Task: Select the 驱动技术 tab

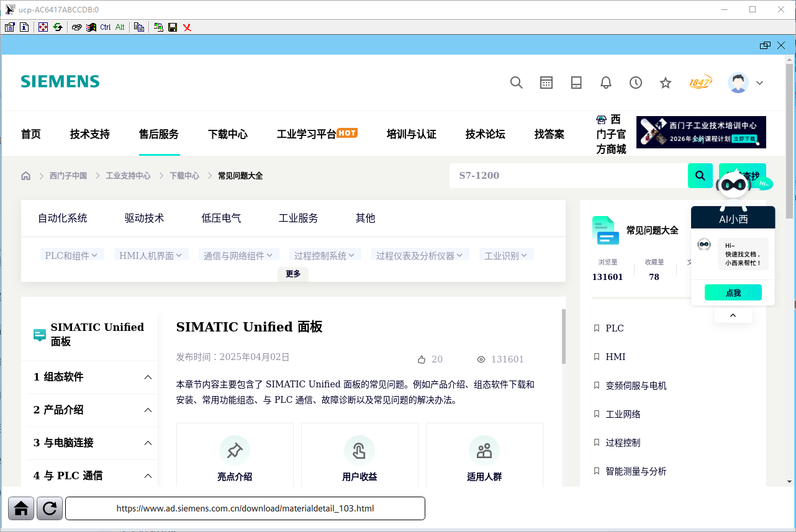Action: coord(144,218)
